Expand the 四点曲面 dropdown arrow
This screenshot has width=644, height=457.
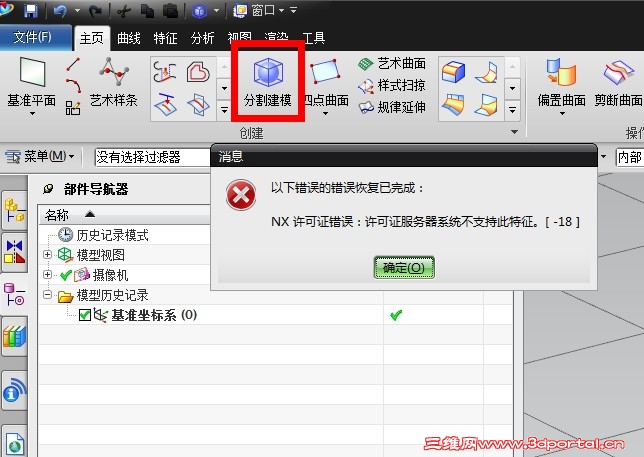[325, 113]
